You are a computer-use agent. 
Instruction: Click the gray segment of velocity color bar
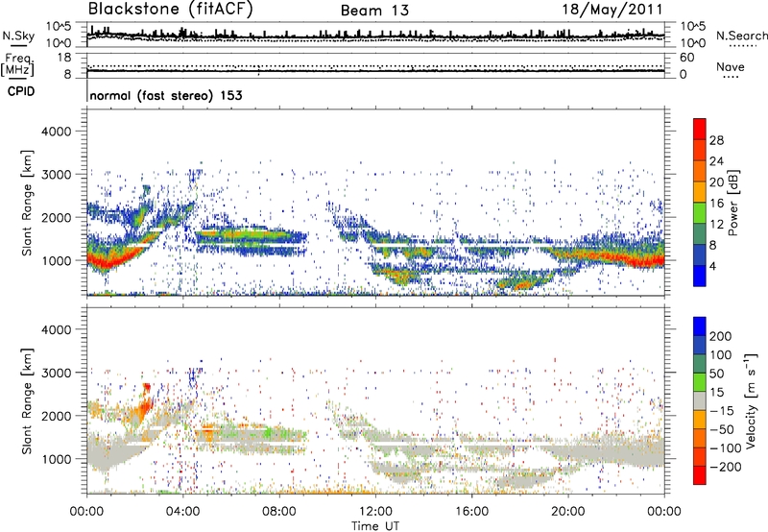click(x=700, y=401)
